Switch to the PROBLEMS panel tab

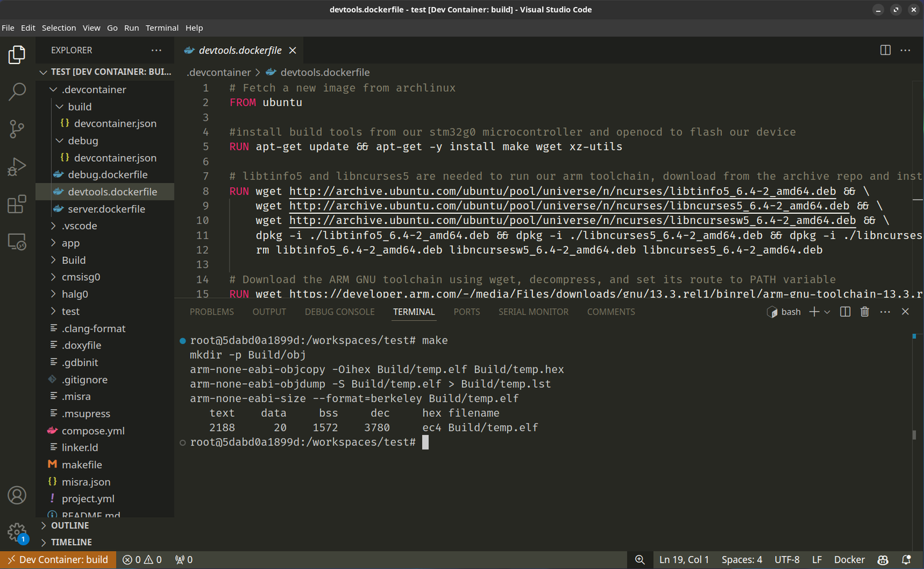212,311
